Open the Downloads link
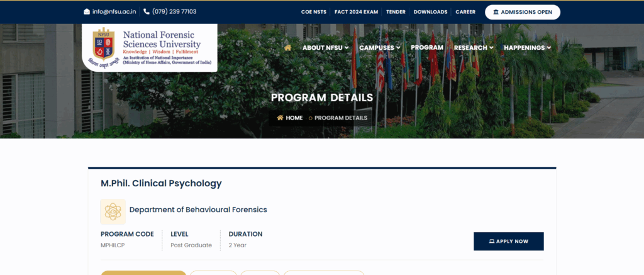The height and width of the screenshot is (275, 644). tap(430, 12)
